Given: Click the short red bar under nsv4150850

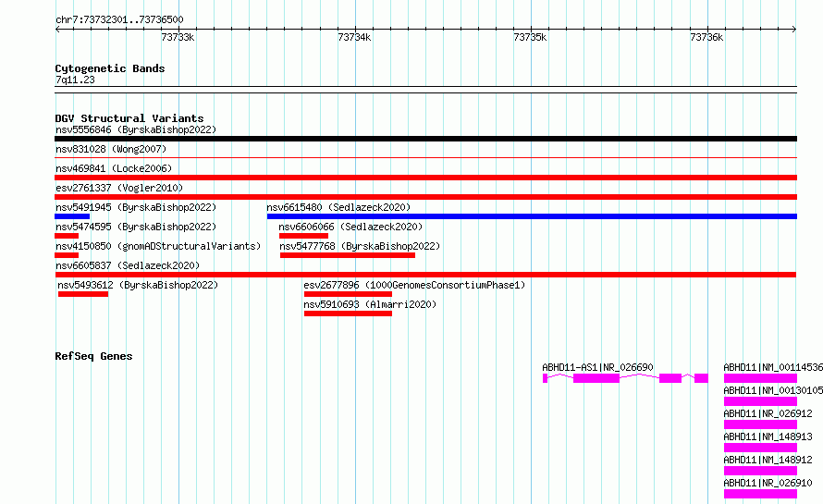Looking at the screenshot, I should tap(67, 255).
